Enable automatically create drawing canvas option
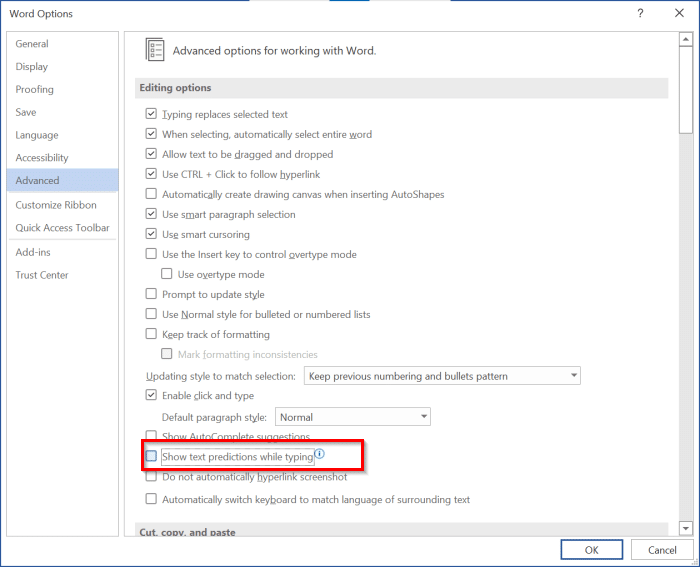Screen dimensions: 700x567 pyautogui.click(x=151, y=194)
